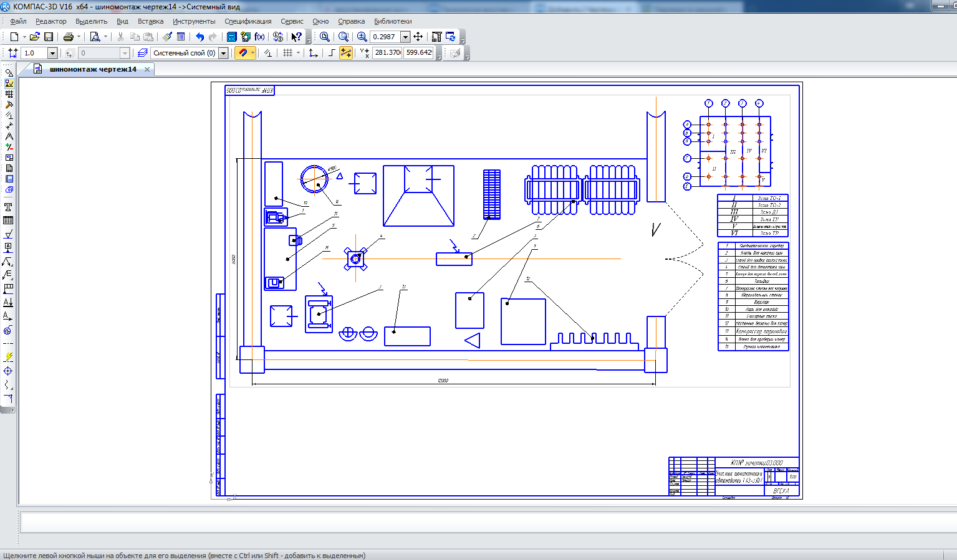Viewport: 957px width, 560px height.
Task: Expand the print dropdown arrow
Action: (x=79, y=37)
